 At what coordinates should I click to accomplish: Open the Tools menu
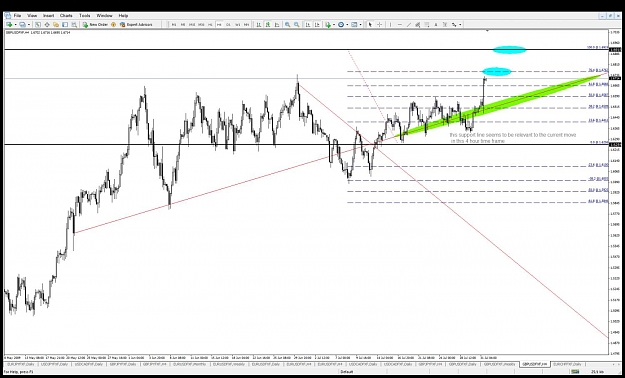[x=85, y=16]
